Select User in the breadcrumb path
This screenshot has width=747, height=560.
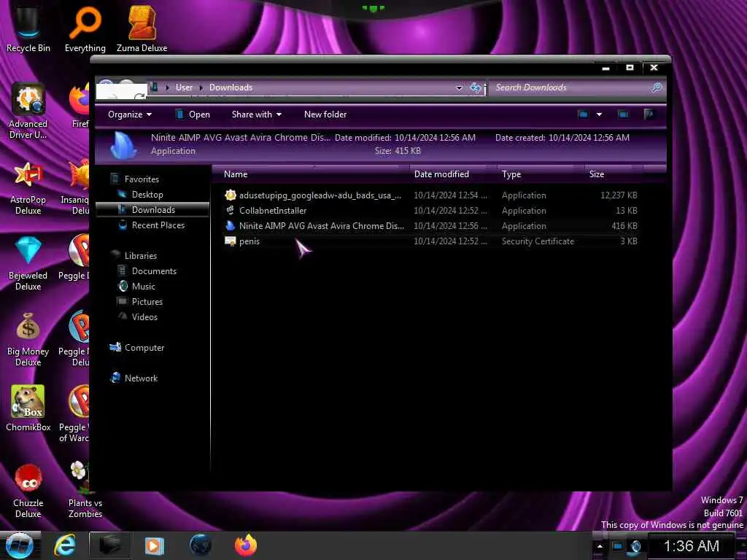coord(184,87)
